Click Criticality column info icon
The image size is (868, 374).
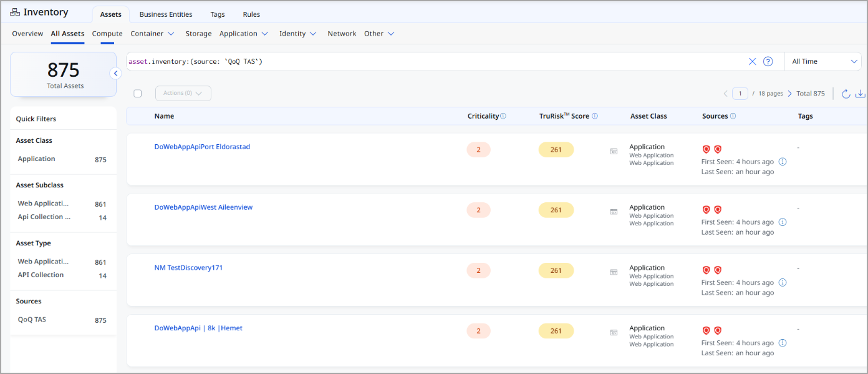(x=503, y=116)
